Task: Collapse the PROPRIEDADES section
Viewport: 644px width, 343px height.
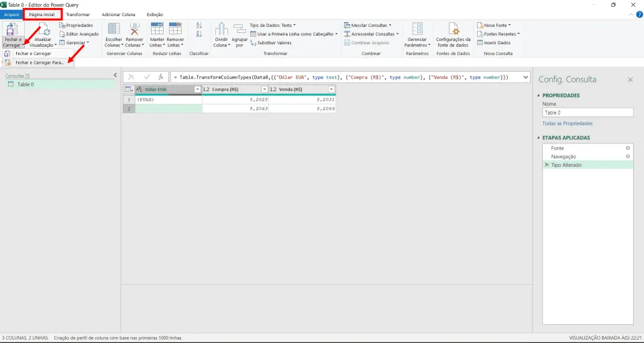Action: pos(539,96)
